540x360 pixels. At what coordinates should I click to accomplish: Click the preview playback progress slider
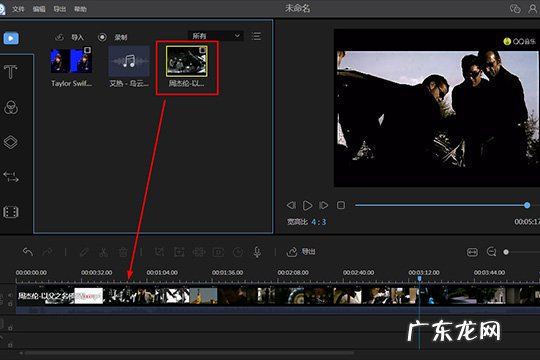446,205
